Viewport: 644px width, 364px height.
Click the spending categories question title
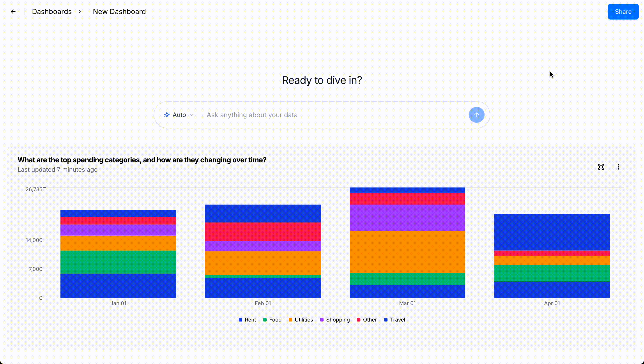click(142, 160)
